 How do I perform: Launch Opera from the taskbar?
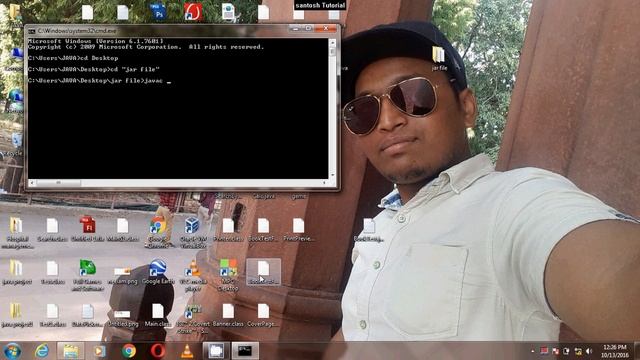click(158, 351)
